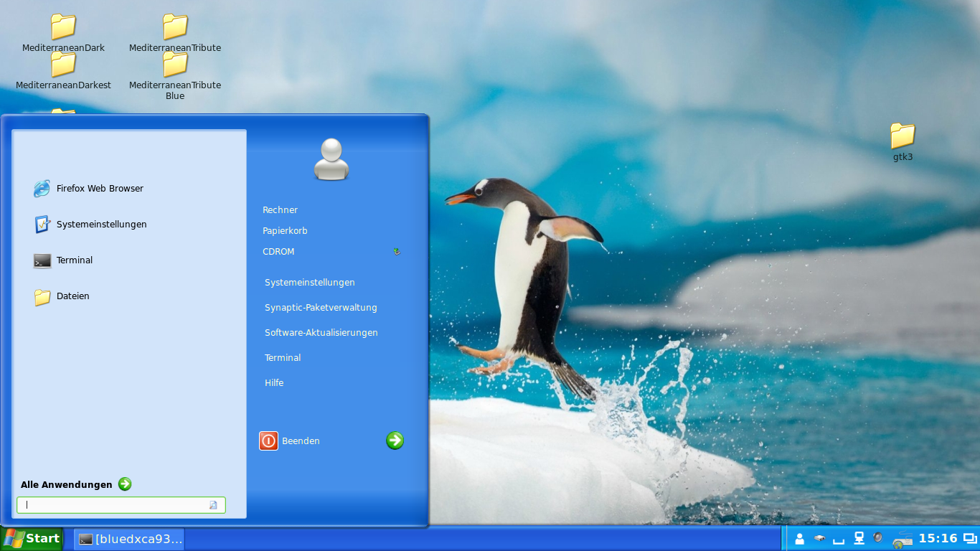This screenshot has width=980, height=551.
Task: Switch to the bluedxca93 terminal taskbar entry
Action: coord(130,539)
